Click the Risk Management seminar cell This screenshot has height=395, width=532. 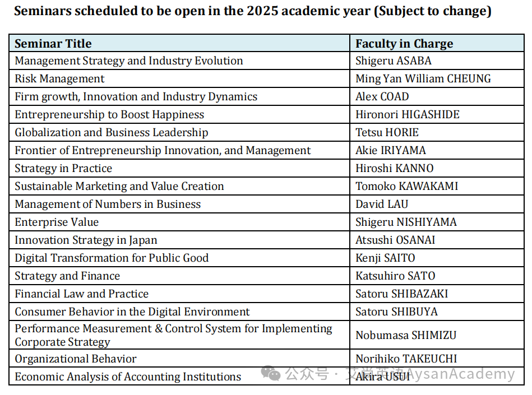tap(179, 78)
